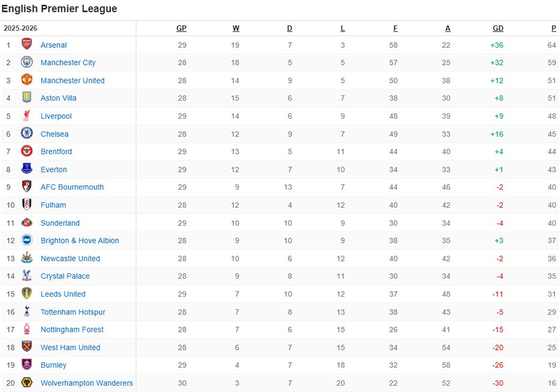Open the Aston Villa team page
This screenshot has width=560, height=392.
[59, 98]
